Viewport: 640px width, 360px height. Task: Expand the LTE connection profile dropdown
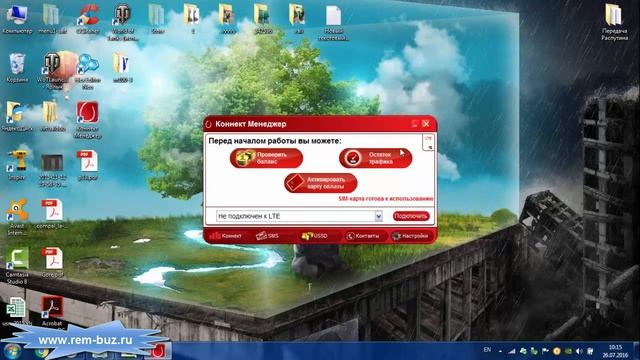point(378,216)
